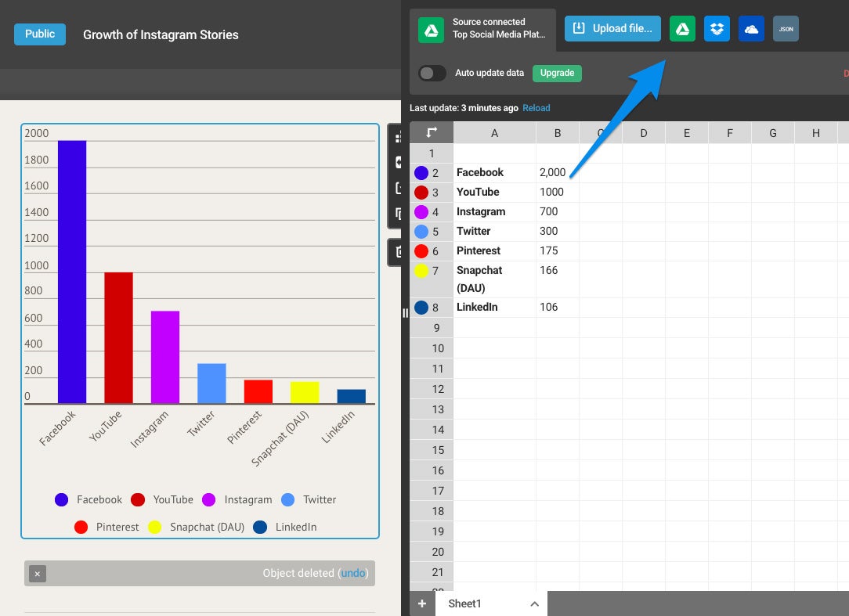
Task: Select the cell containing 2,000
Action: tap(557, 173)
